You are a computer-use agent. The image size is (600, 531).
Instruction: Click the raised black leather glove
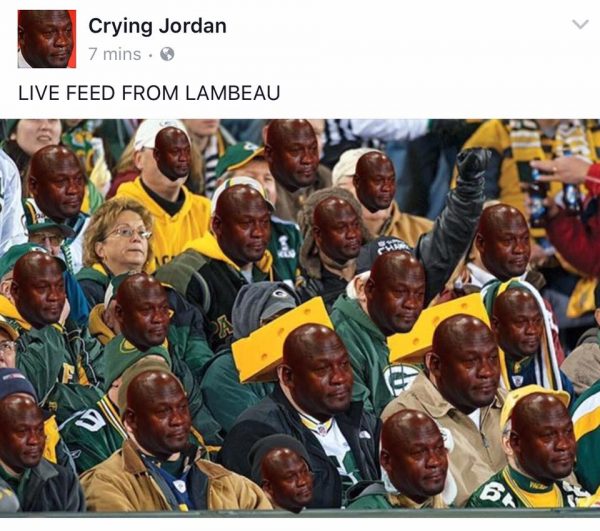pyautogui.click(x=473, y=165)
